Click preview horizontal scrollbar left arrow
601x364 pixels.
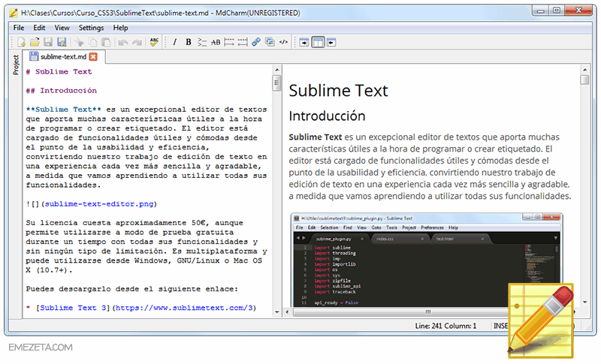point(288,312)
